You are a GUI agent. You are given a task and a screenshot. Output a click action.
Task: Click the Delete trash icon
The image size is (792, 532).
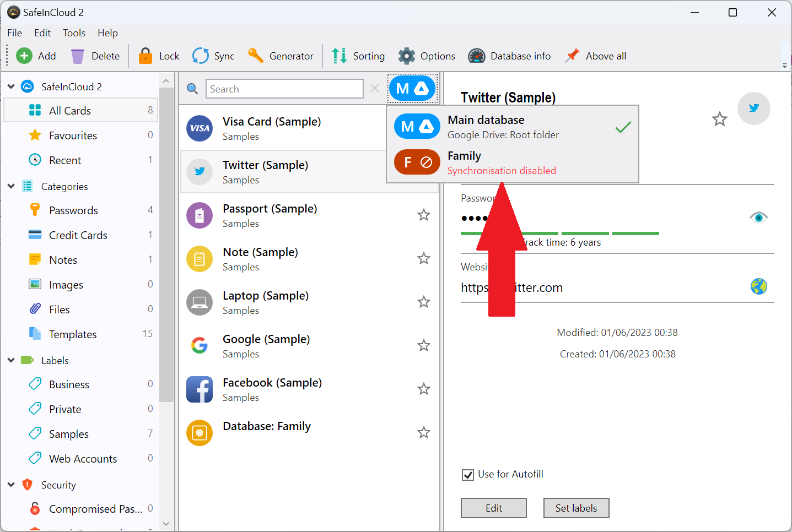pyautogui.click(x=78, y=56)
